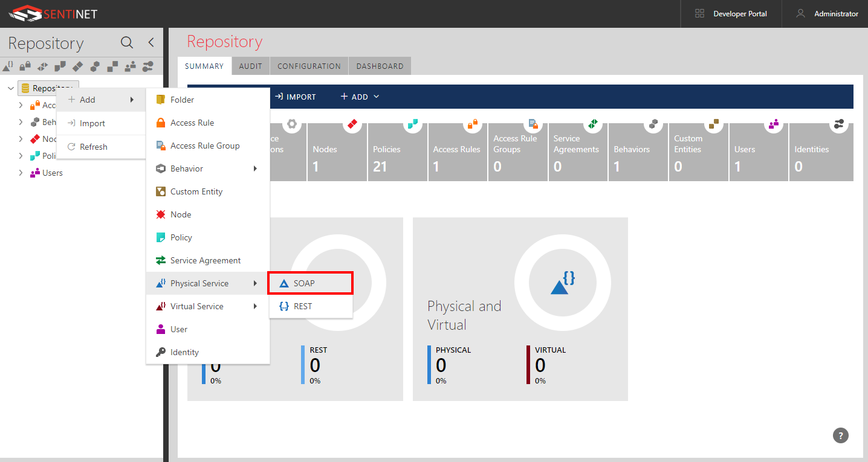The height and width of the screenshot is (462, 868).
Task: Add a new Access Rule Group
Action: 207,146
